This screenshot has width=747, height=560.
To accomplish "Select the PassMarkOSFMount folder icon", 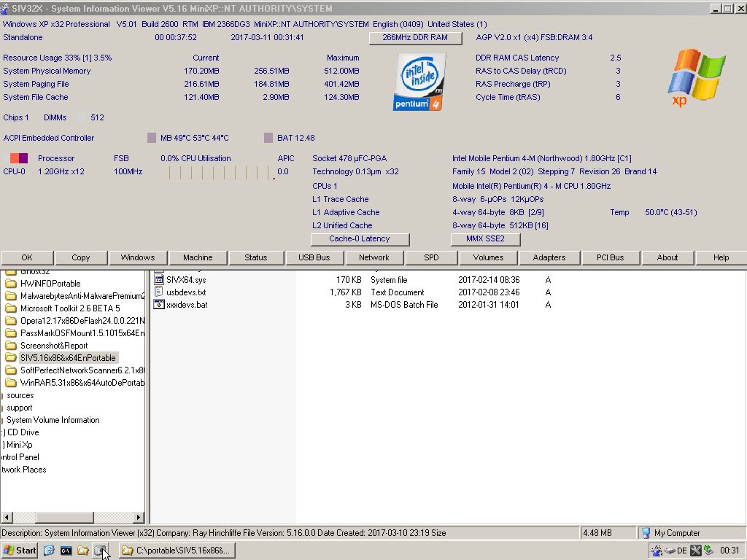I will pos(10,332).
